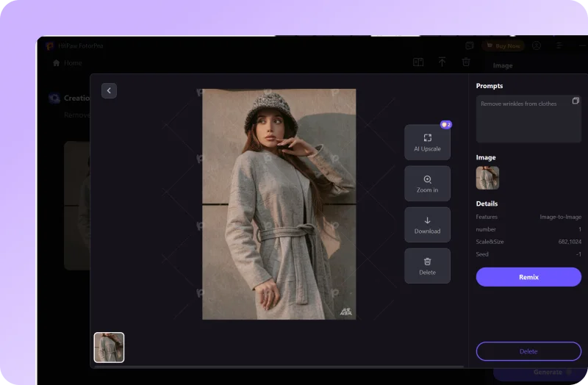Click the outlined Delete button at bottom
Screen dimensions: 588x385
coord(528,351)
